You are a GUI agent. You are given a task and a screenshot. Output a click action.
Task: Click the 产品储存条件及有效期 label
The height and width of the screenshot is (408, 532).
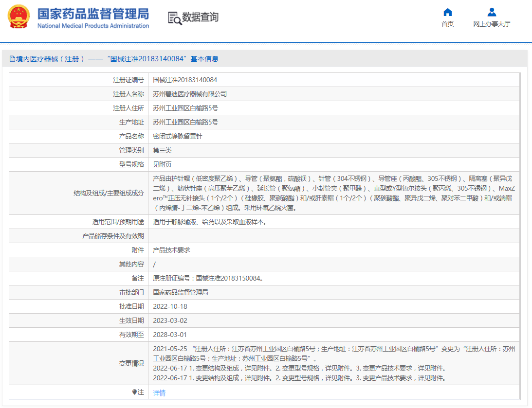coord(113,236)
